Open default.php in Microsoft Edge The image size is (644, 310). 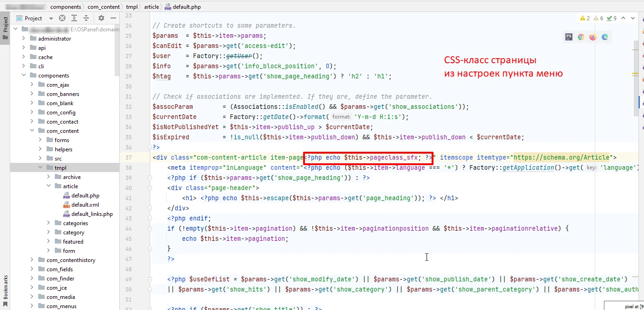[x=604, y=37]
